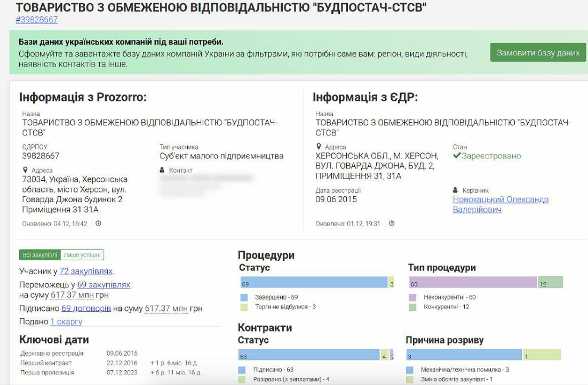Click the termination-reason bar segment showing 1
The width and height of the screenshot is (588, 385).
(542, 355)
